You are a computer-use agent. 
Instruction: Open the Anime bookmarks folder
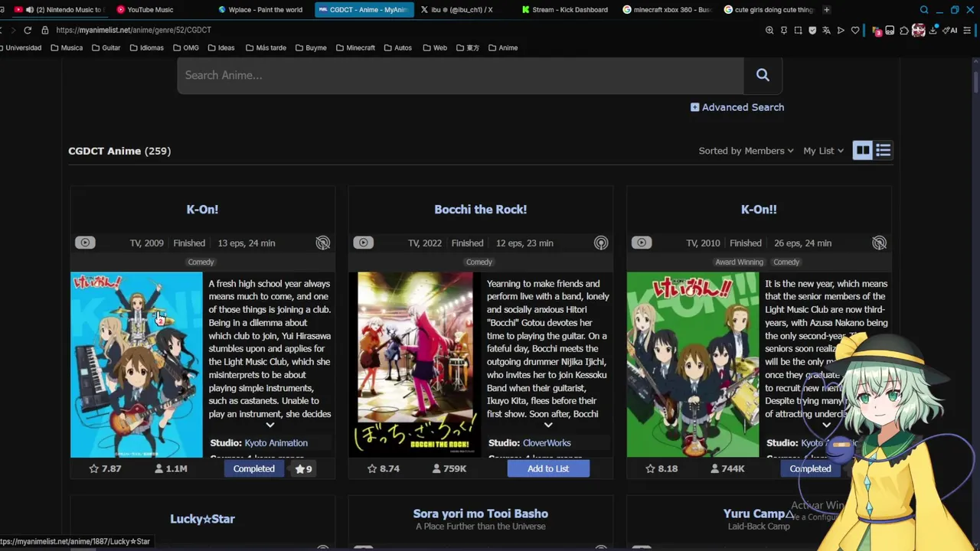(x=503, y=47)
